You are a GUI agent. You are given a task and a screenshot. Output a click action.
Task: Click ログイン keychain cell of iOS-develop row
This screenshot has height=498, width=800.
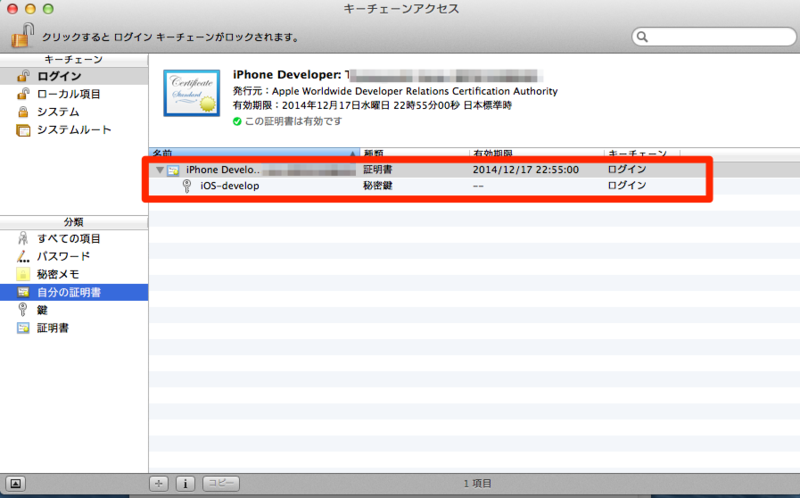627,186
